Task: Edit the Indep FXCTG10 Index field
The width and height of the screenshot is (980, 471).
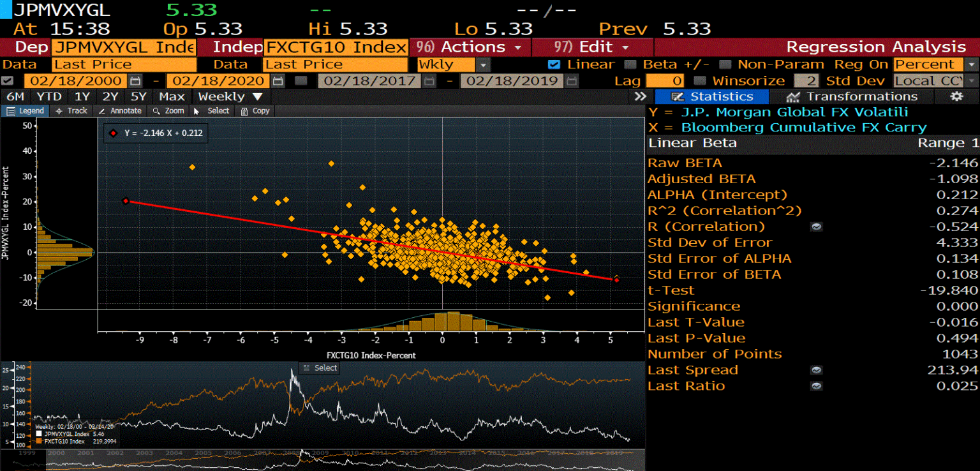Action: click(x=336, y=47)
